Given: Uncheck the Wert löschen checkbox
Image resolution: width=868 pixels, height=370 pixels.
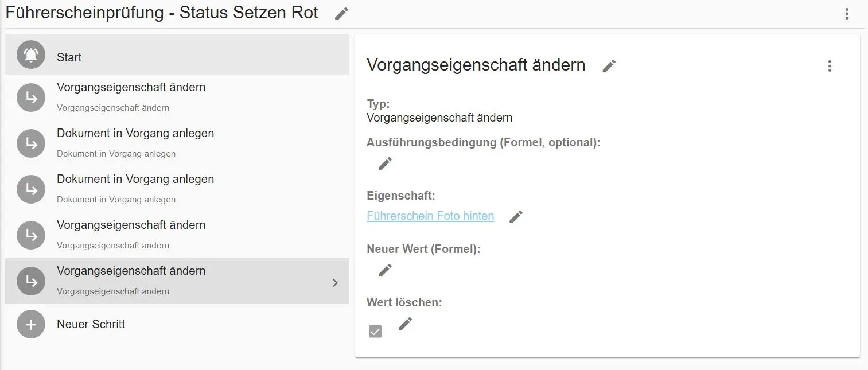Looking at the screenshot, I should (375, 330).
